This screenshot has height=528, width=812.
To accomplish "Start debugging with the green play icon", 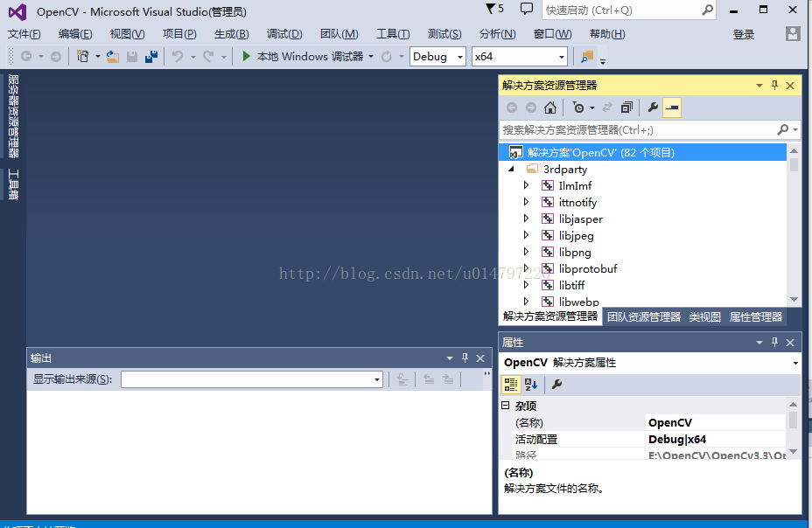I will [247, 56].
